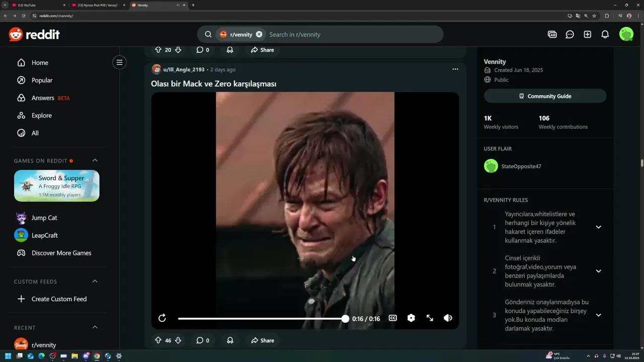Open r/vennity in Recent list
This screenshot has width=644, height=362.
[44, 345]
